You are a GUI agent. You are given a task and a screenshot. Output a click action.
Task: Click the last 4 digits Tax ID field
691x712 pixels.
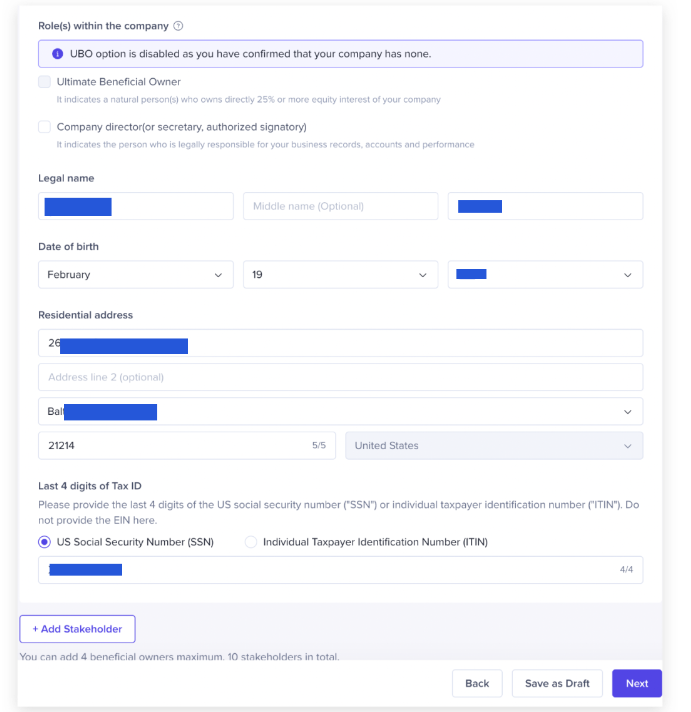340,570
